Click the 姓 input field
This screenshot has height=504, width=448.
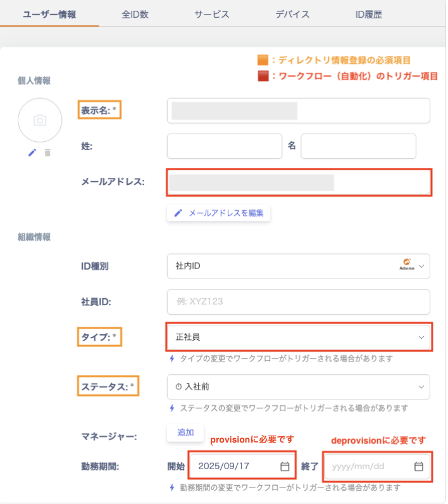click(x=224, y=146)
